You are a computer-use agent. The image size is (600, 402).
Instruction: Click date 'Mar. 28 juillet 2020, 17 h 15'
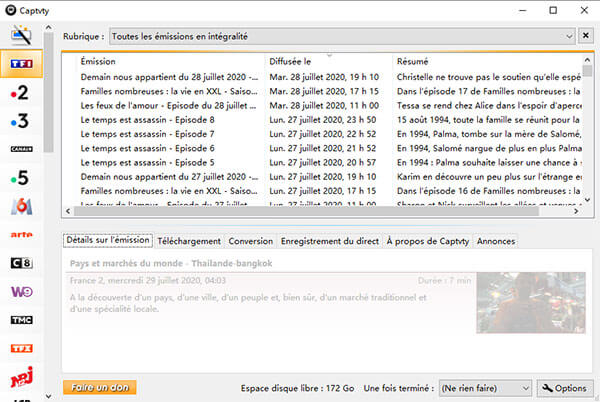coord(324,91)
